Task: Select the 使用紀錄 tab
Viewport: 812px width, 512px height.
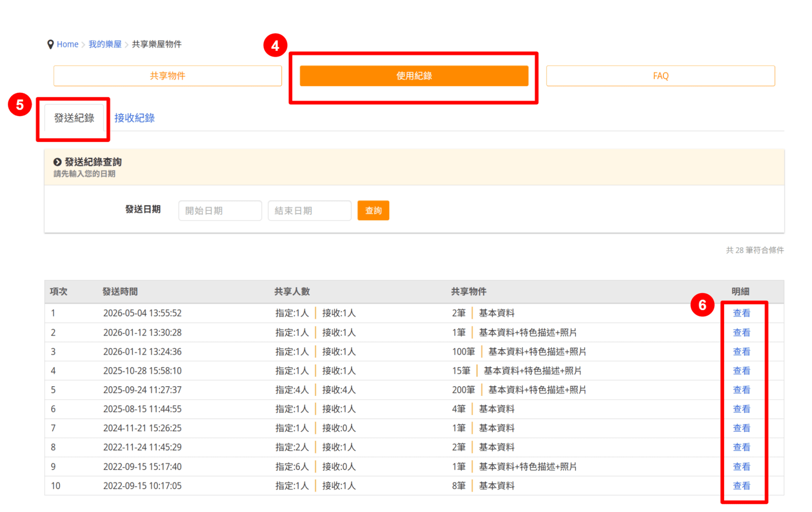Action: click(414, 76)
